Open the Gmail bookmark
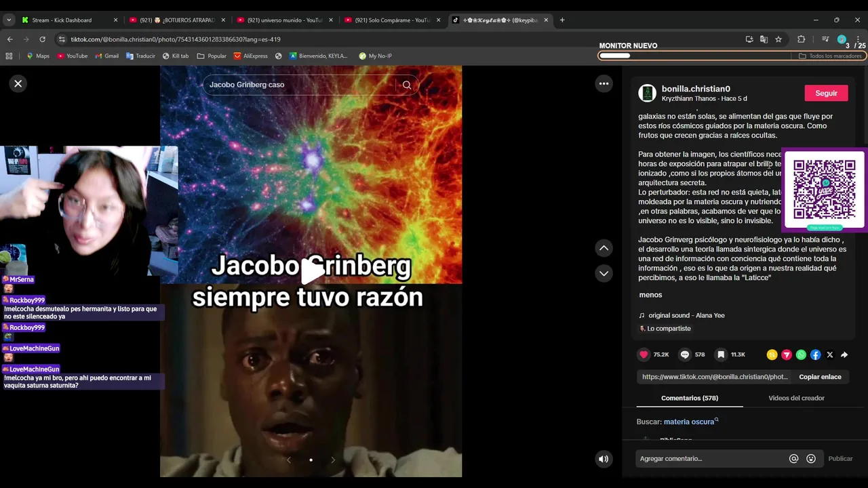868x488 pixels. click(107, 56)
